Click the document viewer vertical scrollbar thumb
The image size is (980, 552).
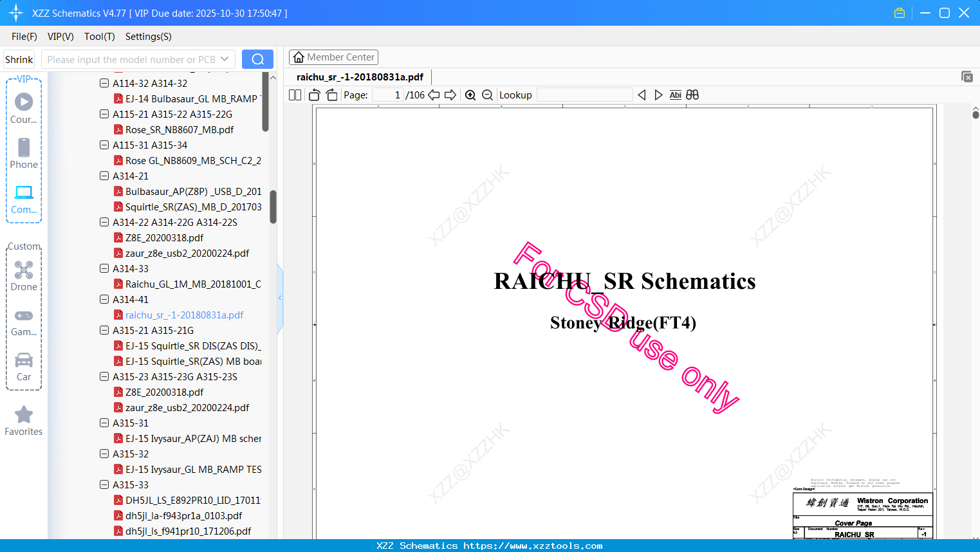[975, 115]
